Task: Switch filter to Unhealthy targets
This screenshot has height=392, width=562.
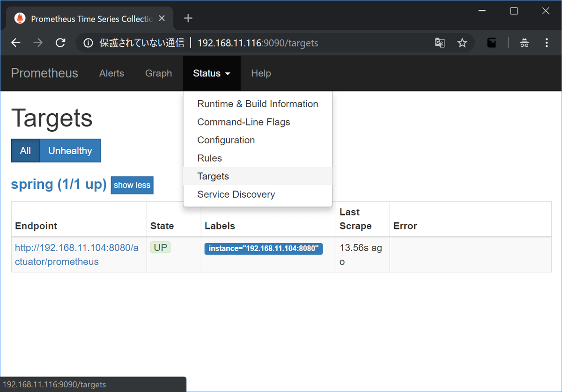Action: tap(70, 151)
